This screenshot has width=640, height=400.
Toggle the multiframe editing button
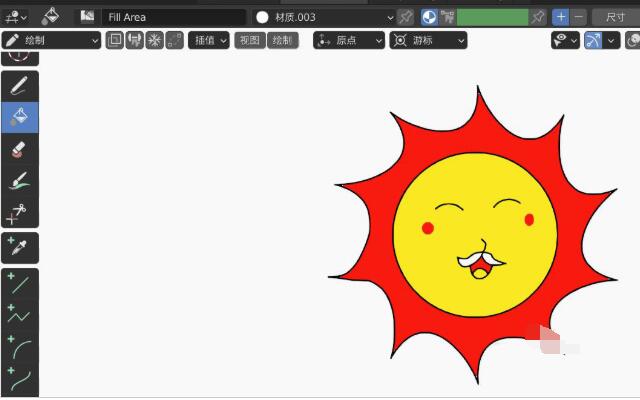[x=175, y=40]
